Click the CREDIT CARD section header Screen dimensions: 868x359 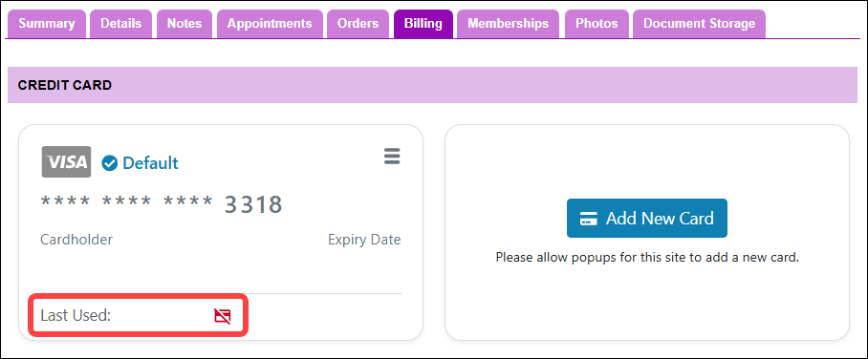coord(65,85)
